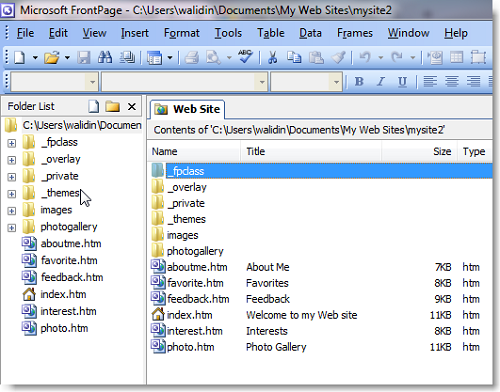This screenshot has width=500, height=392.
Task: Sort by the Name column header
Action: pos(194,152)
